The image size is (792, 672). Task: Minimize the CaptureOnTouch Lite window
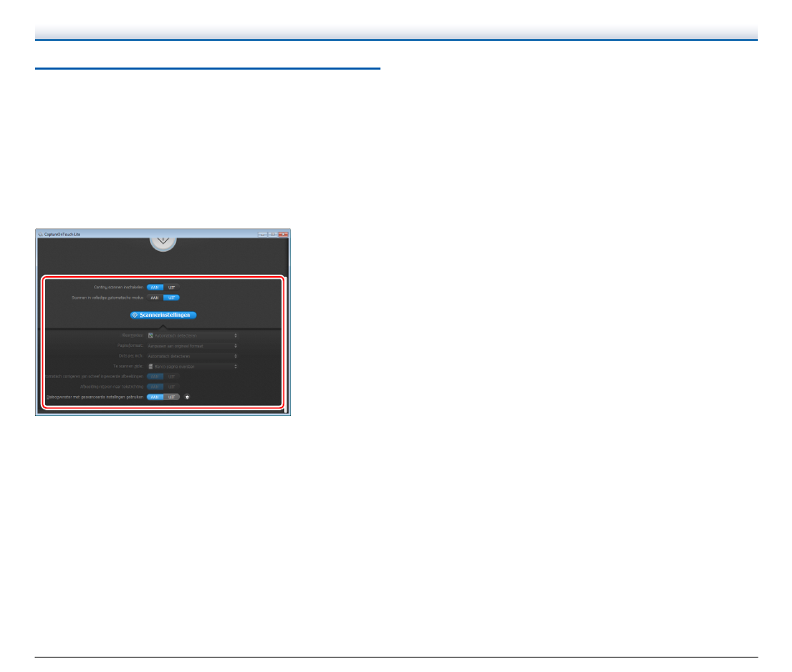pyautogui.click(x=263, y=234)
